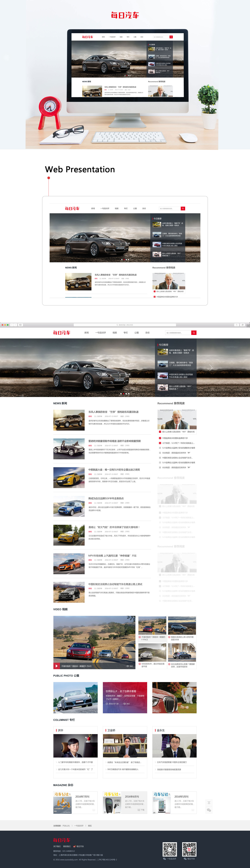Click the site search input field
Screen dimensions: 250x868
(178, 333)
